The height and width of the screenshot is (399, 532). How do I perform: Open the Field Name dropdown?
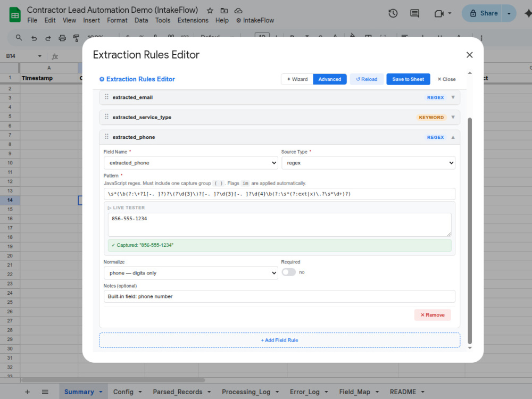click(190, 163)
